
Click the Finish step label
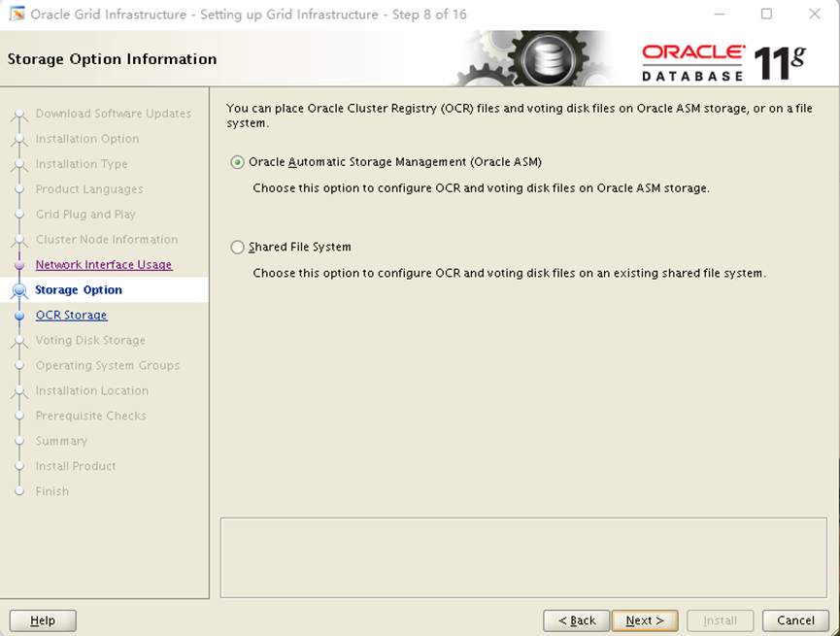click(52, 491)
